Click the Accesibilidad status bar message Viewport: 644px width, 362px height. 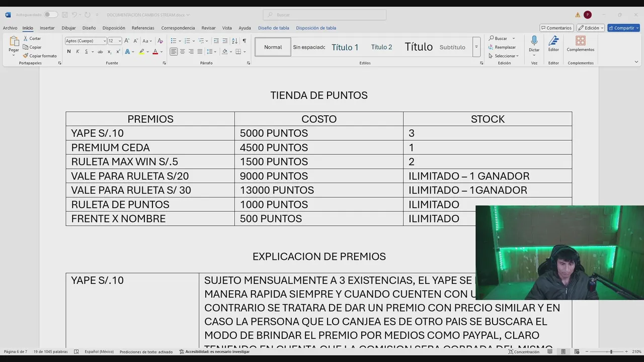click(x=214, y=352)
